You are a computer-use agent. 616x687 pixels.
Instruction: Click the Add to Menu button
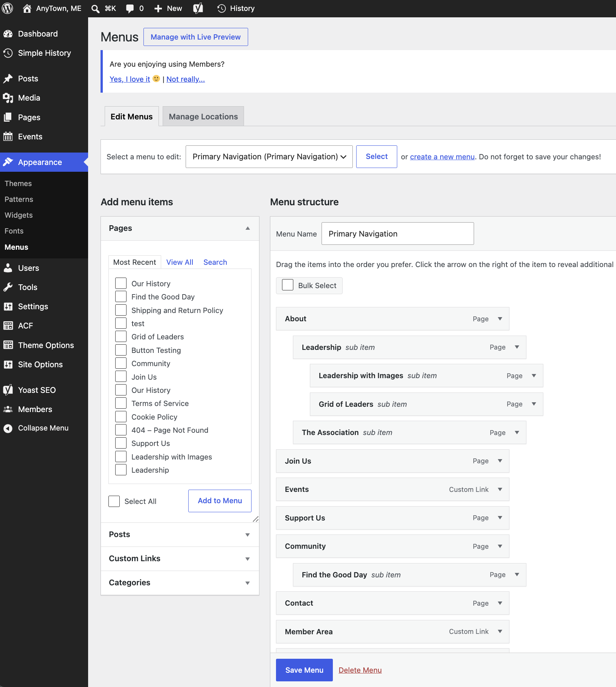(220, 501)
